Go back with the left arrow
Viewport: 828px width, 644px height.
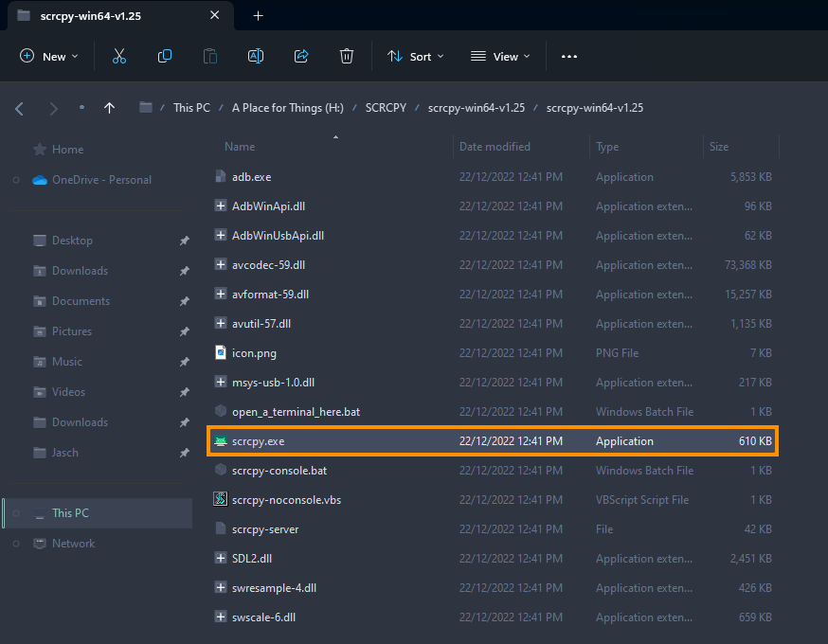(20, 109)
